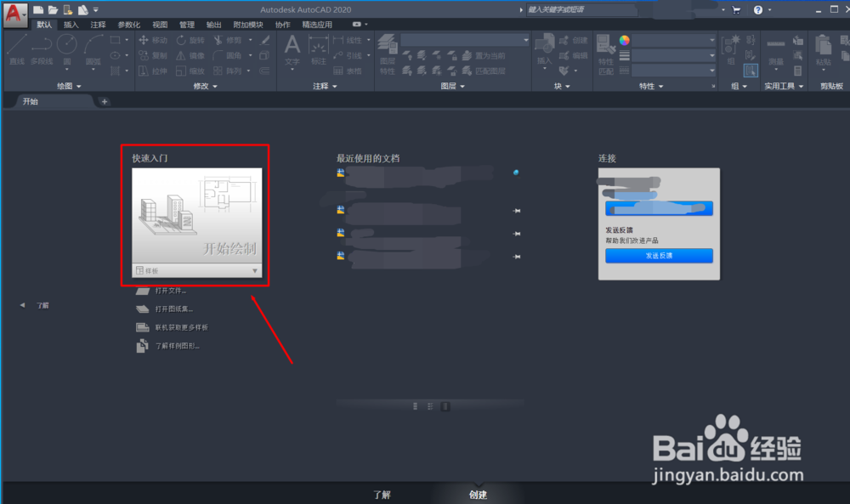This screenshot has height=504, width=850.
Task: Click the New file icon in quick access toolbar
Action: pyautogui.click(x=38, y=9)
